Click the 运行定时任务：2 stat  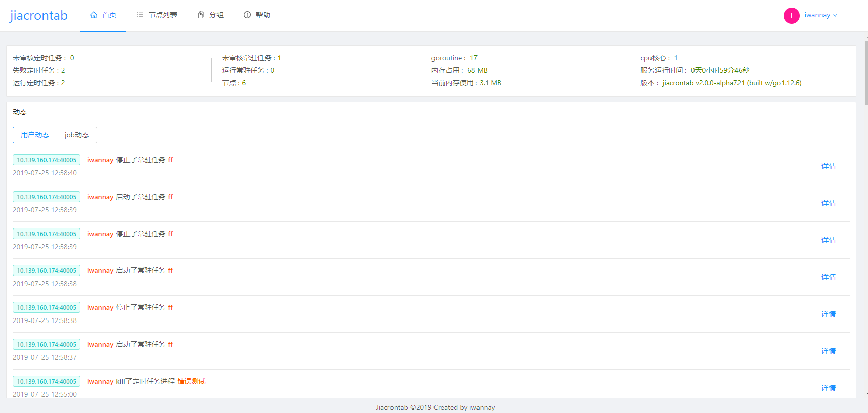point(39,83)
